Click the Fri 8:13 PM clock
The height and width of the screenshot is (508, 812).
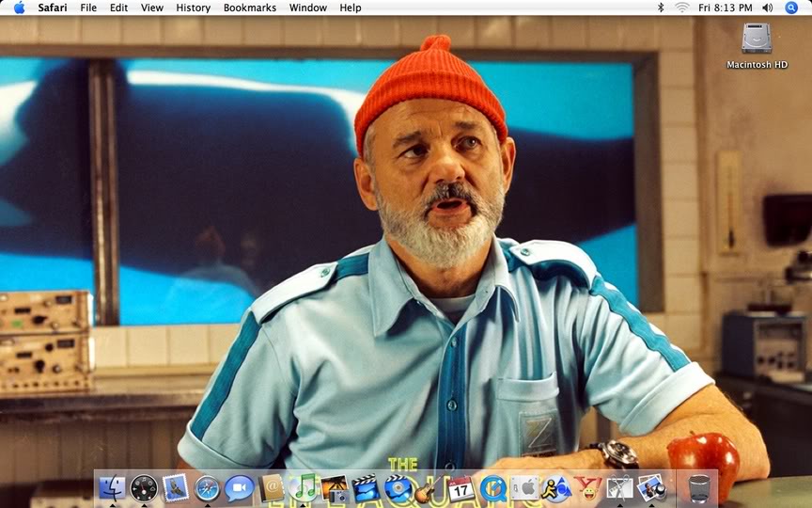[725, 8]
